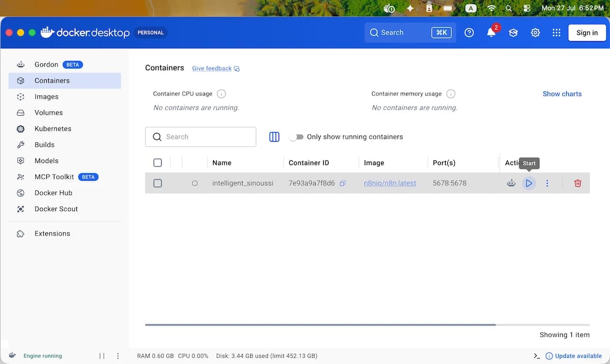Start the intelligent_sinoussi container
Screen dimensions: 610x364
click(x=529, y=183)
